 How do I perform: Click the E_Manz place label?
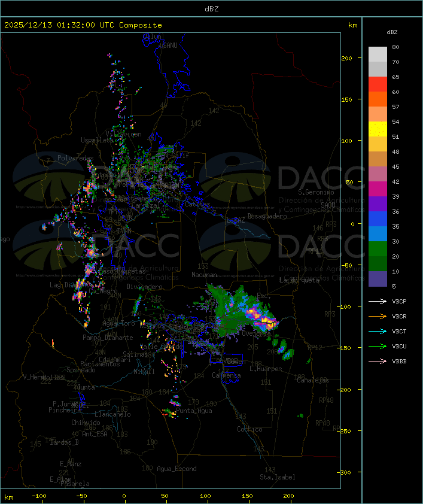(x=71, y=464)
